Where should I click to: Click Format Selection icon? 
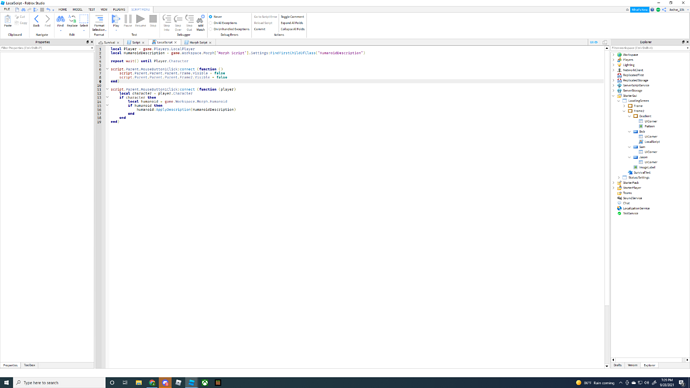(x=99, y=22)
